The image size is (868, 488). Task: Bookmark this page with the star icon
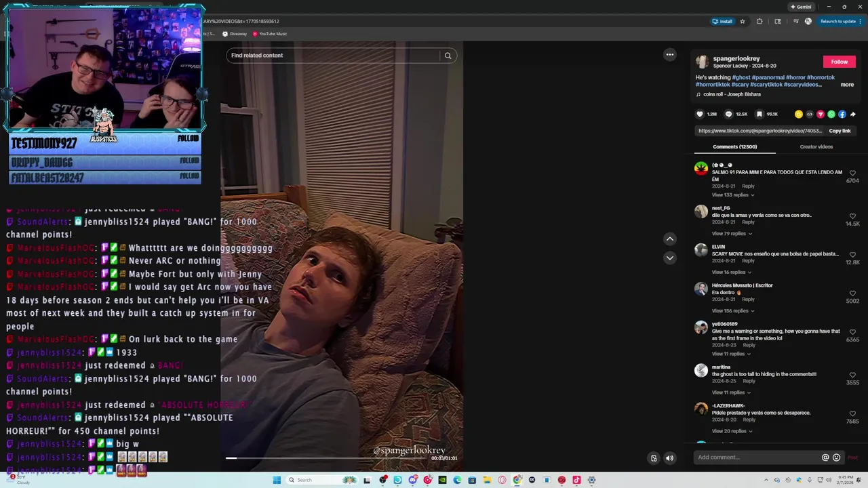pos(743,21)
